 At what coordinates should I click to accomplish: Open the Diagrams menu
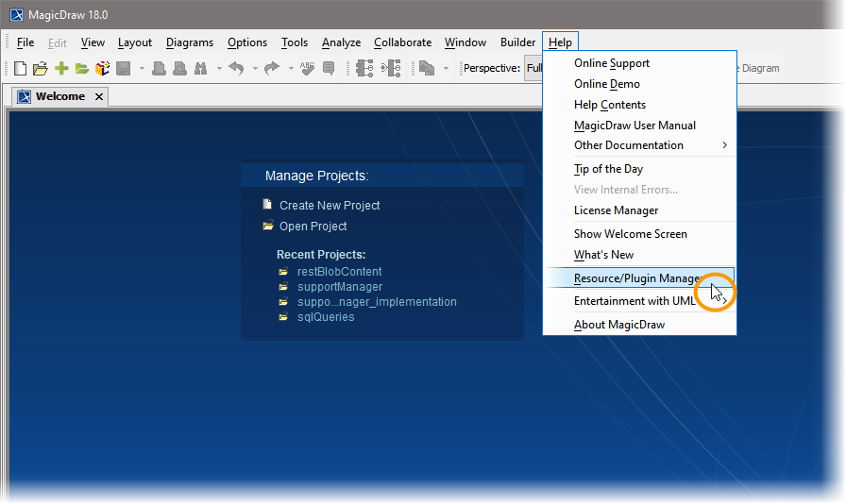click(190, 42)
